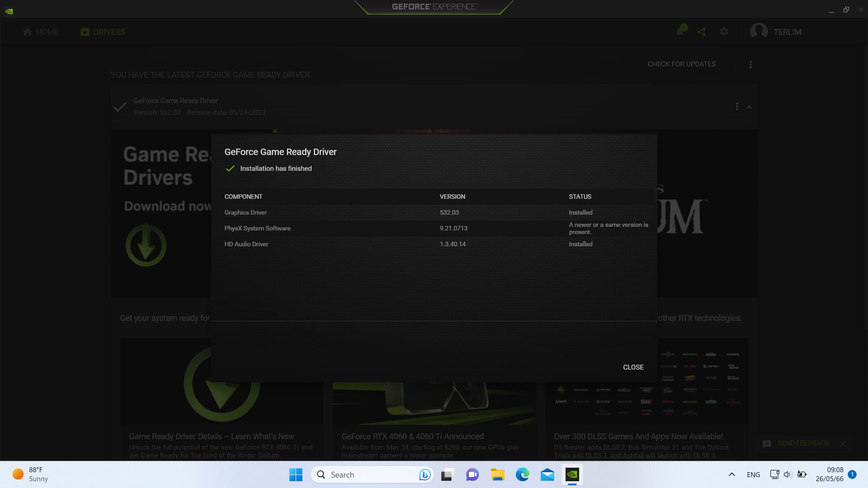
Task: Open Task View on the taskbar
Action: pyautogui.click(x=447, y=474)
